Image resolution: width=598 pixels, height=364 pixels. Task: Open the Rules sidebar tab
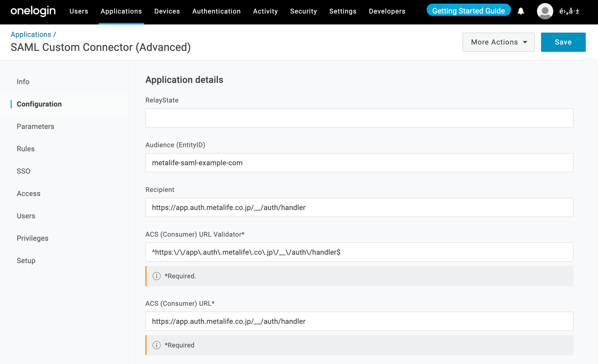tap(64, 149)
